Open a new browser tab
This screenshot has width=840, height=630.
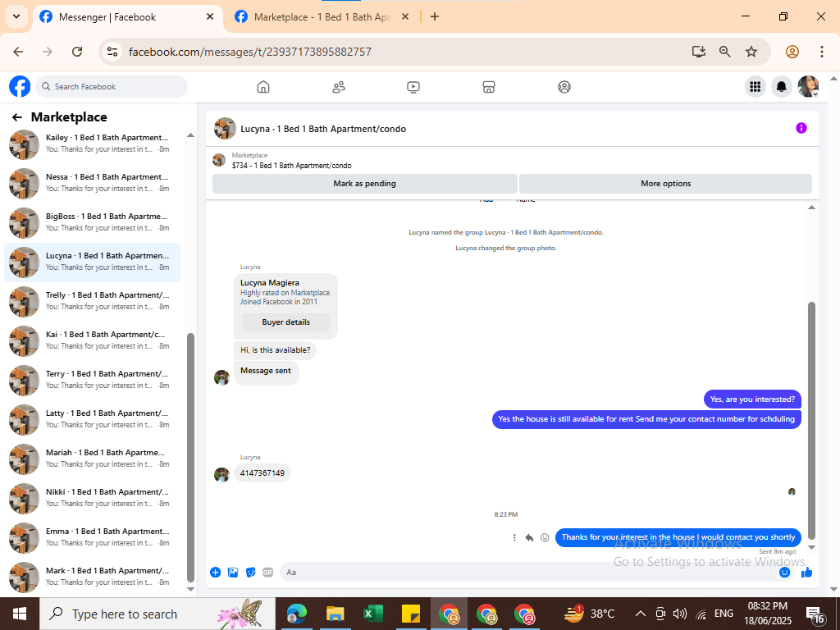(435, 16)
